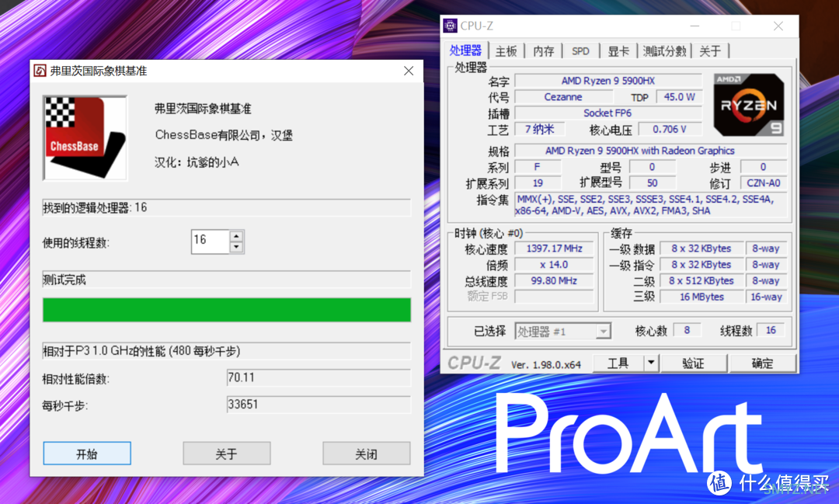This screenshot has height=504, width=839.
Task: Click the 关闭 button in the chess benchmark
Action: pyautogui.click(x=367, y=454)
